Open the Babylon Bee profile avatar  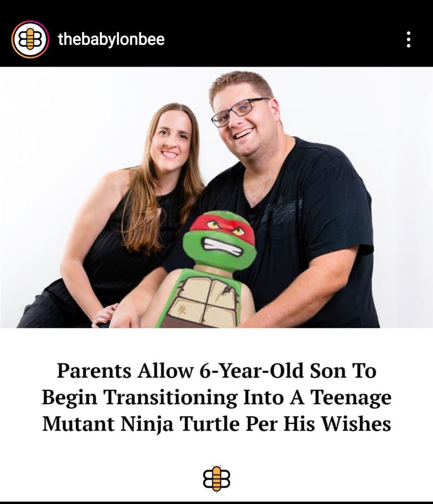(30, 39)
